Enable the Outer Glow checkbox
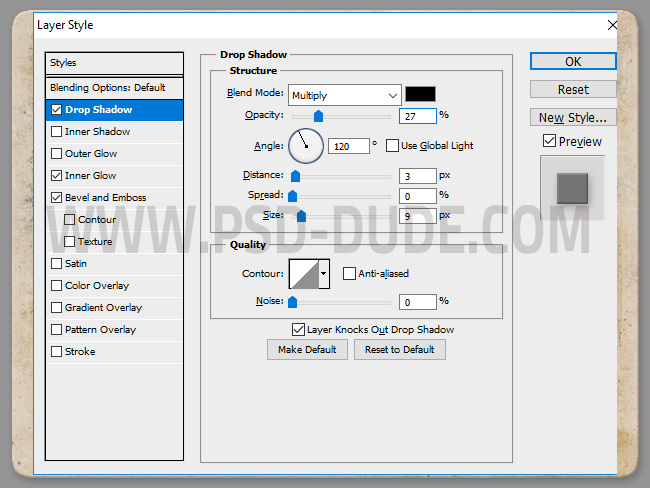 (x=56, y=154)
